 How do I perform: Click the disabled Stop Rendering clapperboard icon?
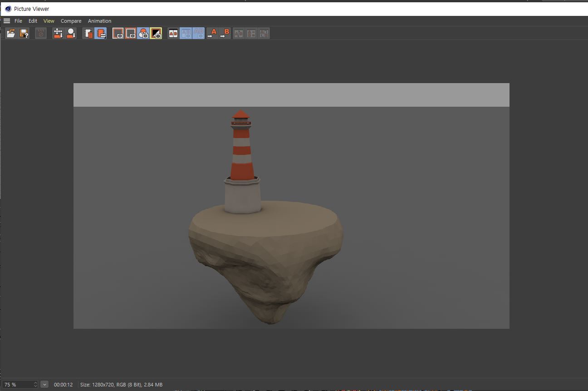point(41,33)
